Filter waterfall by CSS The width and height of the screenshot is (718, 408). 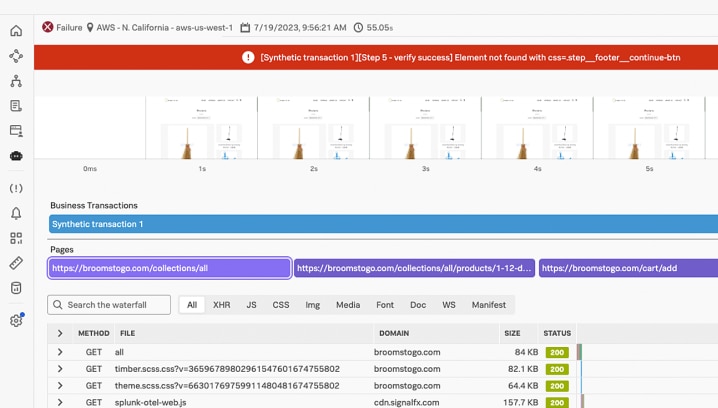click(x=281, y=305)
